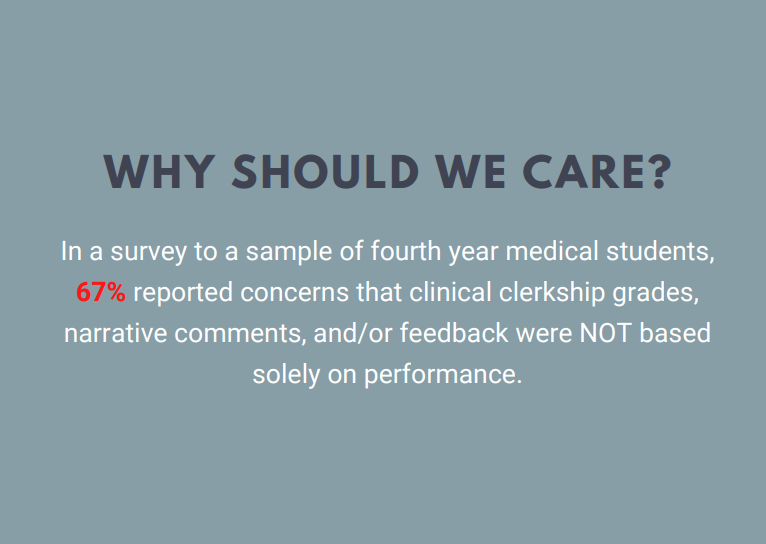Click the words "narrative comments,"
This screenshot has height=544, width=766.
pos(185,334)
